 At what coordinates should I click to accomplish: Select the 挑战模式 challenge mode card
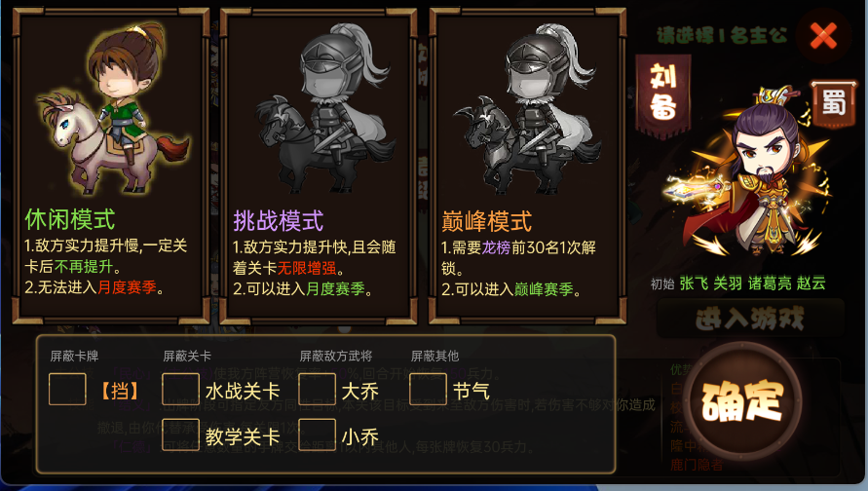point(319,166)
